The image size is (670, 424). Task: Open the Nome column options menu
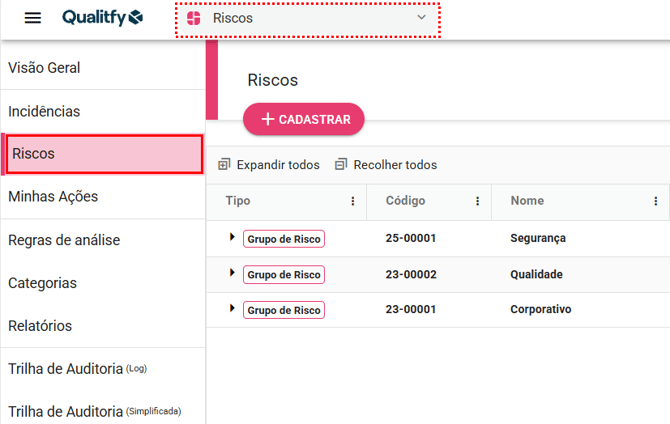tap(655, 201)
